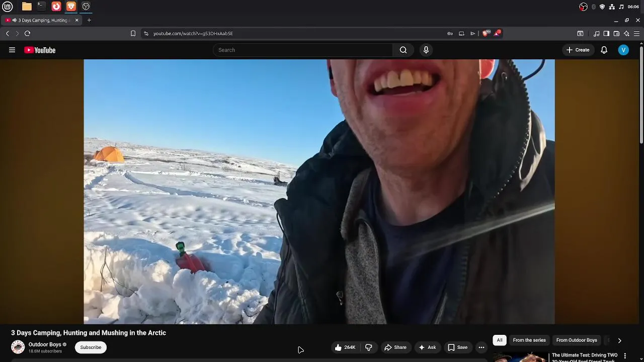Go forward in the browser
Screen dimensions: 644x362
pyautogui.click(x=17, y=33)
